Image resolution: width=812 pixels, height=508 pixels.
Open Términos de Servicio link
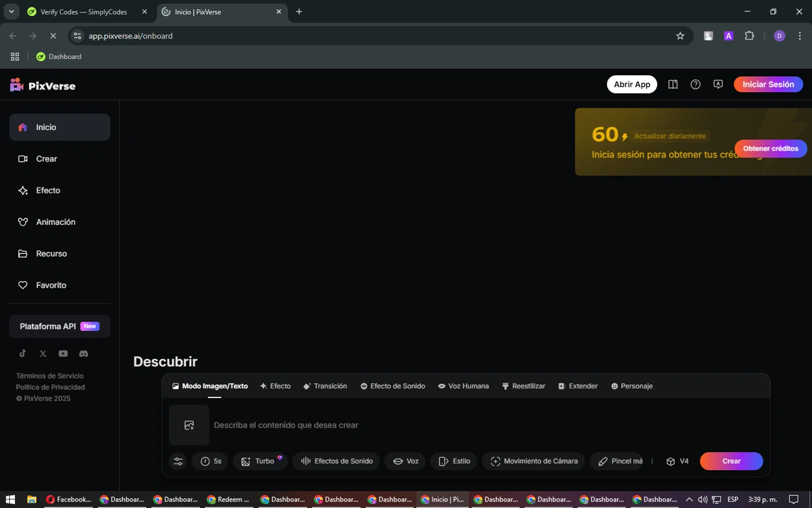coord(50,376)
